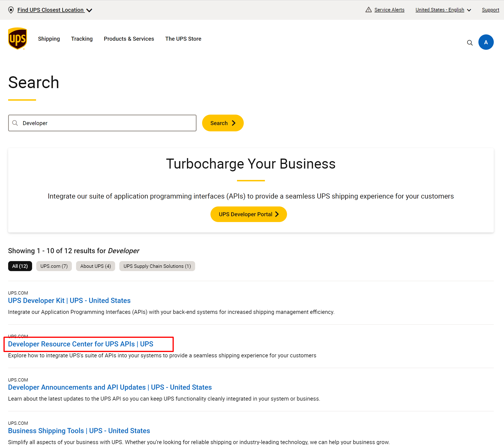The width and height of the screenshot is (504, 445).
Task: Click the Find UPS Closest Location text
Action: (50, 10)
